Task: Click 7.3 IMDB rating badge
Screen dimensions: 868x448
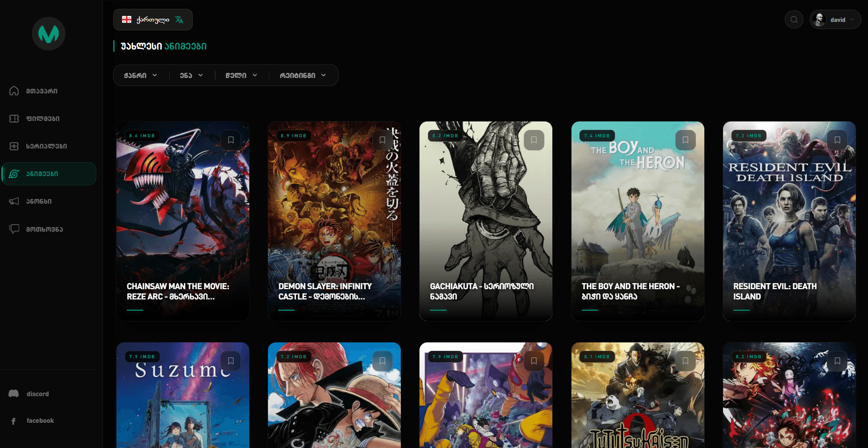Action: pos(748,135)
